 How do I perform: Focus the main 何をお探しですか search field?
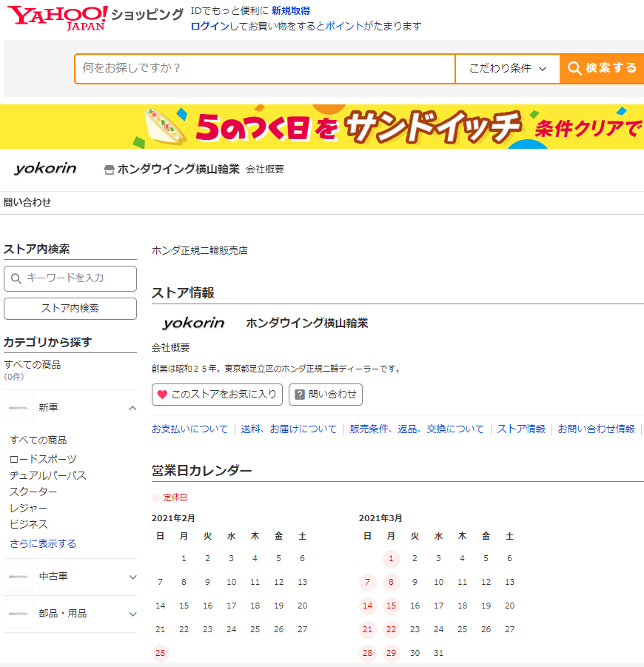point(265,69)
